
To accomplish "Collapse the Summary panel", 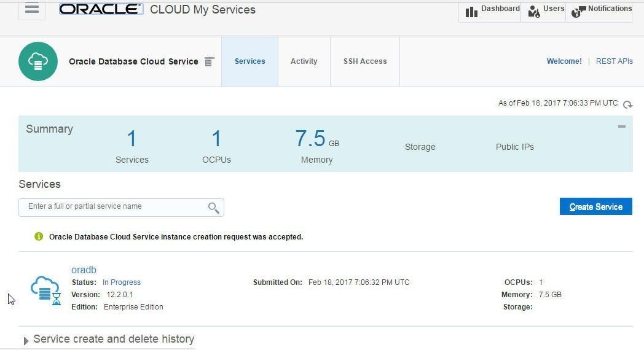I will pos(622,126).
